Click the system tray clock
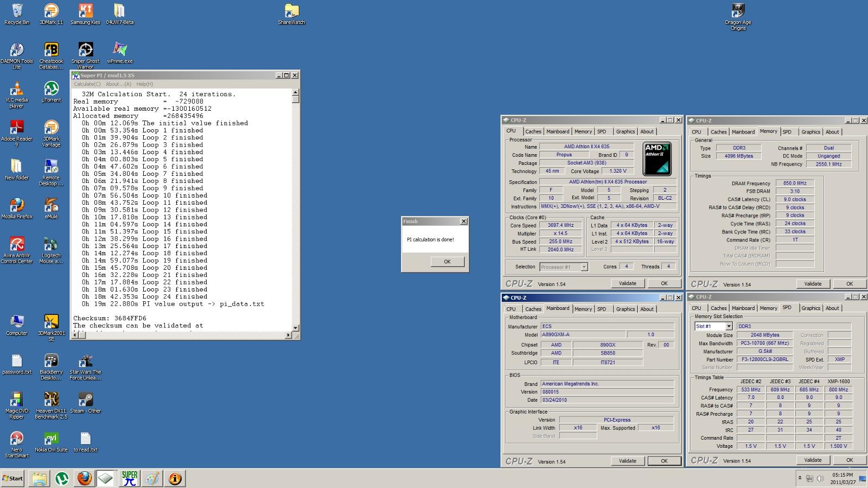This screenshot has width=868, height=488. tap(843, 478)
